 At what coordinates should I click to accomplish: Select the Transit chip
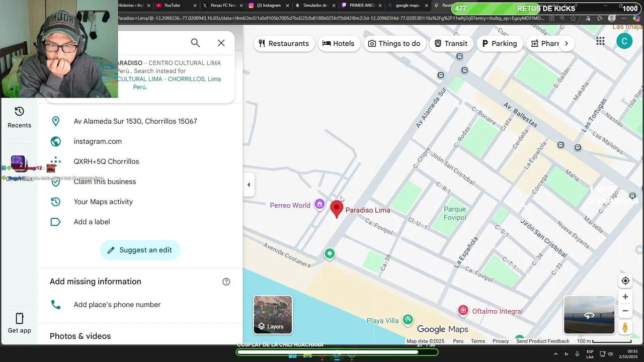click(451, 43)
